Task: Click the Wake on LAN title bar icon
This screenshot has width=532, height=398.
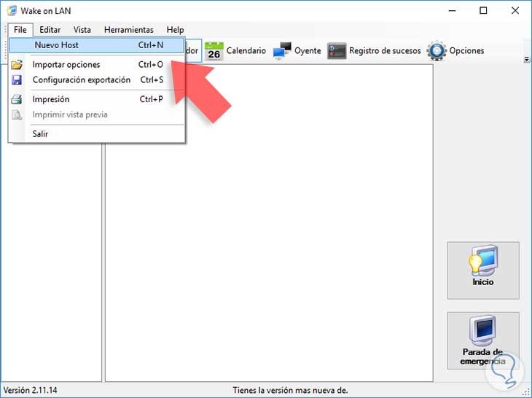Action: pos(12,10)
